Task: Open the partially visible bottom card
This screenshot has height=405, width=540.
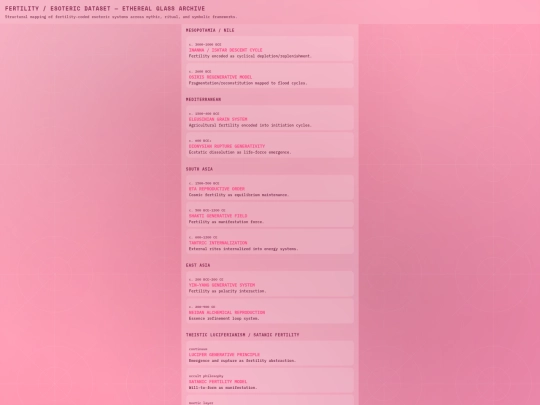Action: 270,400
